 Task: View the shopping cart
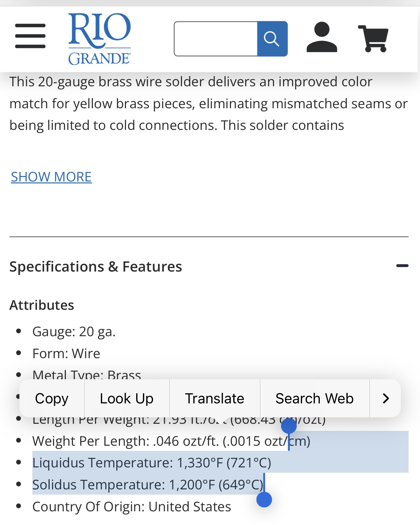pyautogui.click(x=374, y=39)
